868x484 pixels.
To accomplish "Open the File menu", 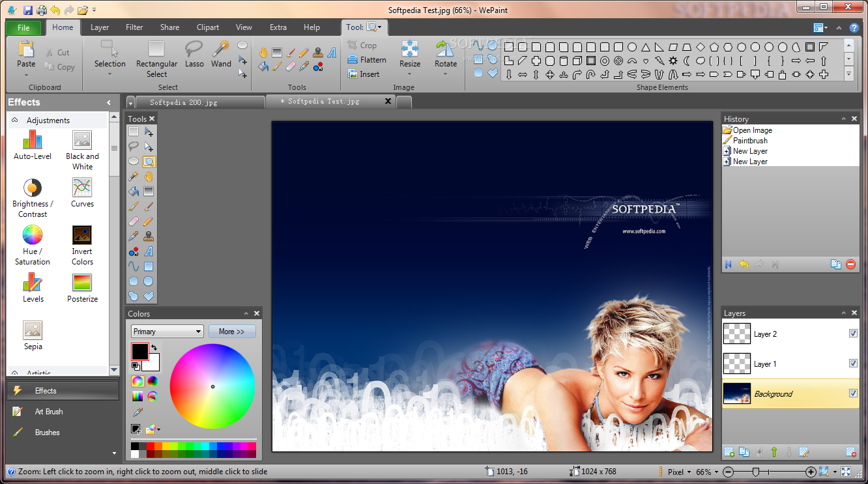I will click(x=23, y=28).
